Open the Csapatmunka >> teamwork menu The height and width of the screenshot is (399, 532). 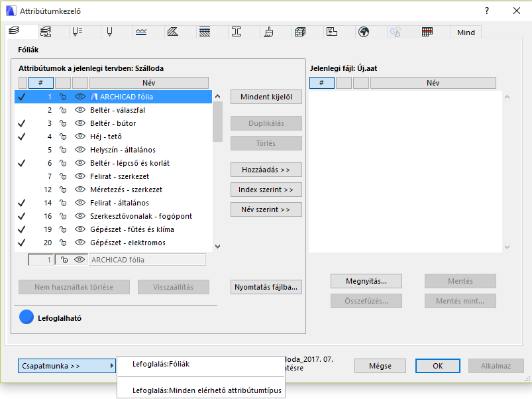tap(67, 366)
